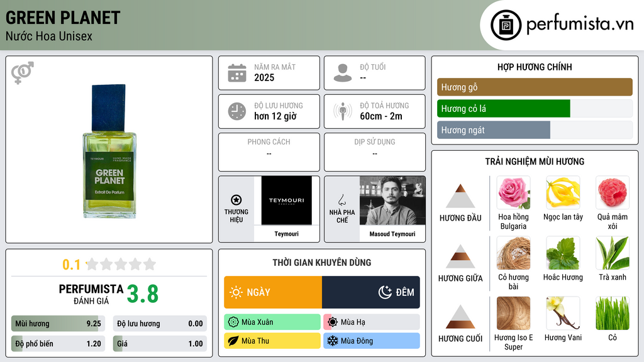Viewport: 644px width, 362px height.
Task: Click the Thời gian khuyên dùng heading
Action: (x=322, y=263)
